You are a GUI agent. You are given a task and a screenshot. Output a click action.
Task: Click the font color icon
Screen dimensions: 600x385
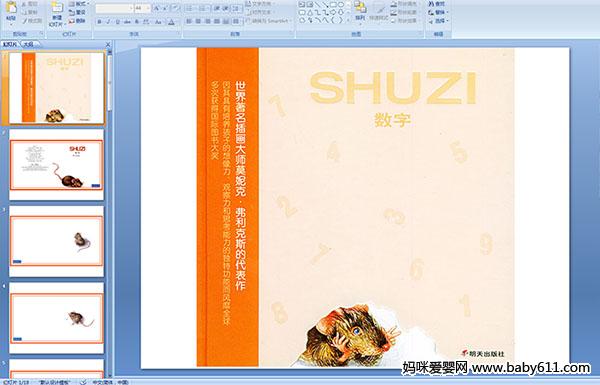coord(171,22)
